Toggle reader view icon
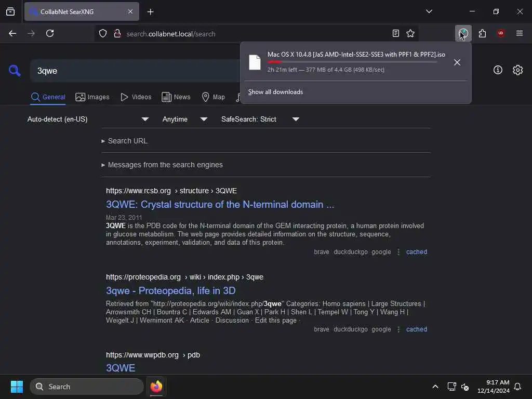Image resolution: width=532 pixels, height=399 pixels. 395,33
